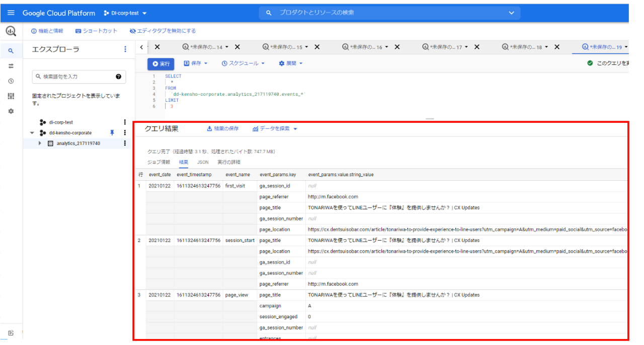The image size is (644, 345).
Task: Open the hamburger navigation menu
Action: (11, 13)
